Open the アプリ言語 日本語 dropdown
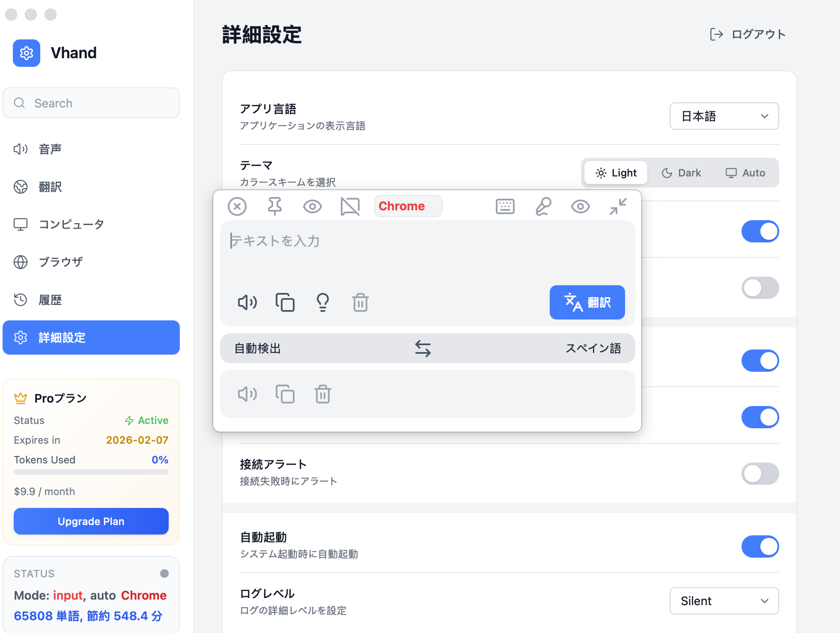The width and height of the screenshot is (840, 633). [724, 116]
